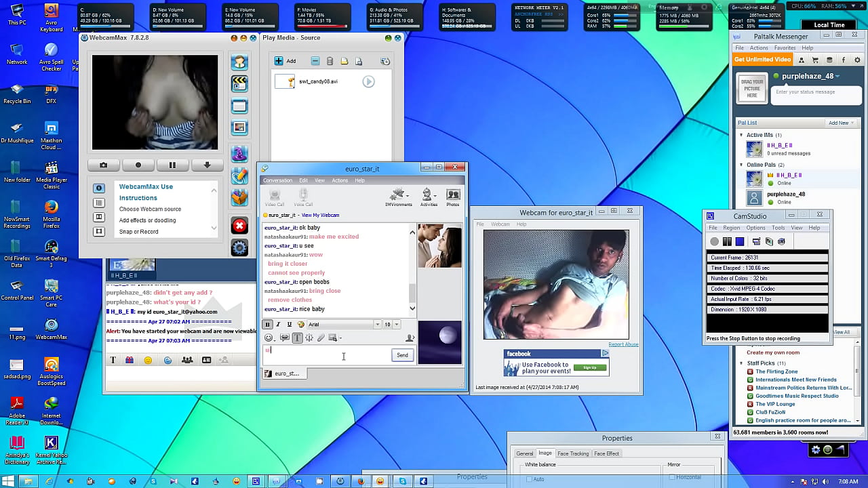Open the chat text color palette

(x=300, y=325)
